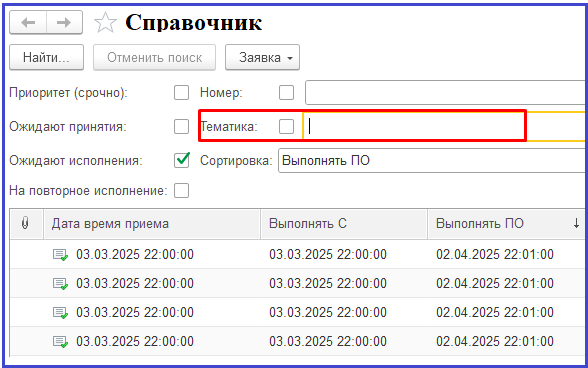Click the forward navigation arrow
The image size is (588, 368).
tap(64, 23)
